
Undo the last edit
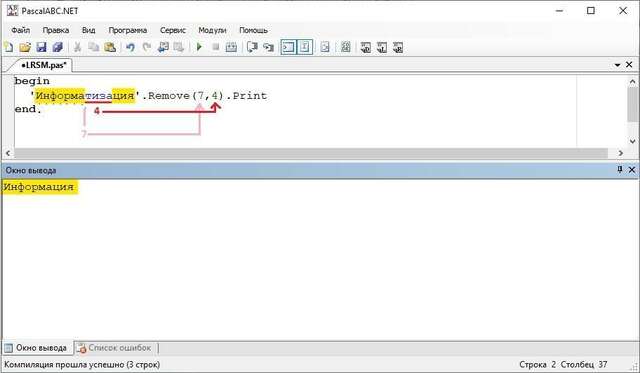click(130, 47)
